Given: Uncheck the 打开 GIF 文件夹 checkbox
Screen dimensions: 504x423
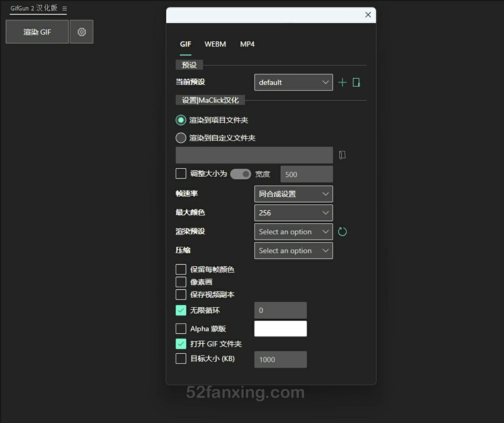Looking at the screenshot, I should click(181, 344).
